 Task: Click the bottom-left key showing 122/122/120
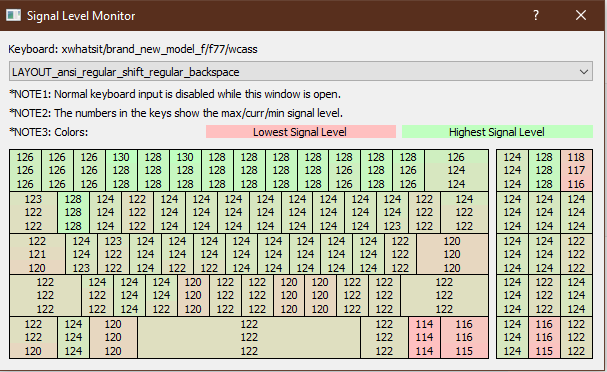click(33, 337)
